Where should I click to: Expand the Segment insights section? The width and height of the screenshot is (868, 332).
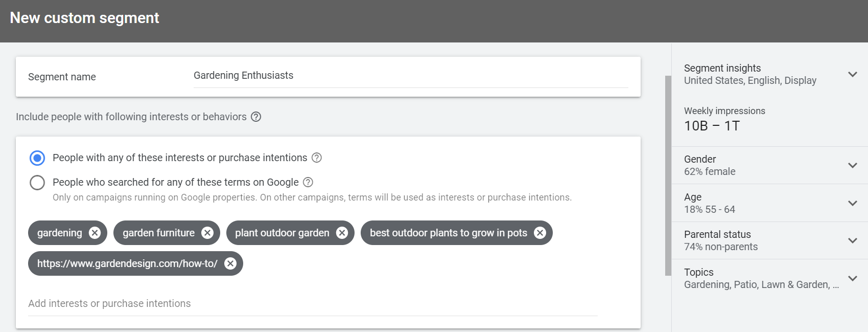coord(853,74)
